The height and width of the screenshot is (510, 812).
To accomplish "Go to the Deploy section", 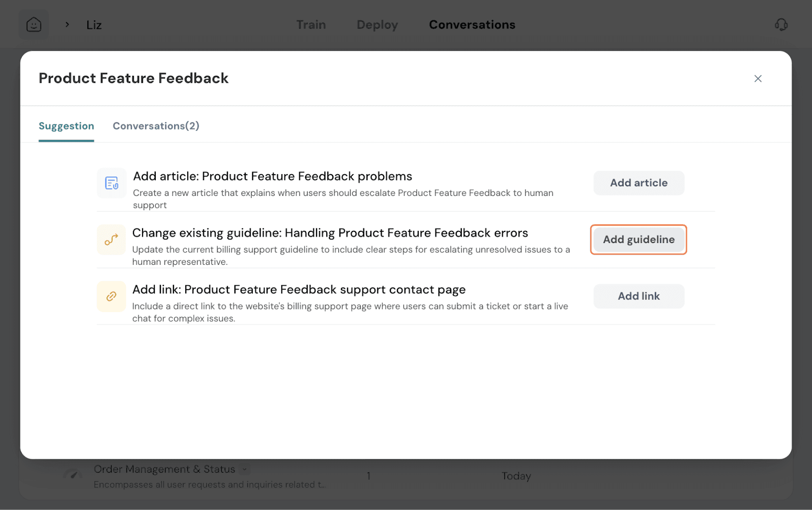I will (x=377, y=24).
